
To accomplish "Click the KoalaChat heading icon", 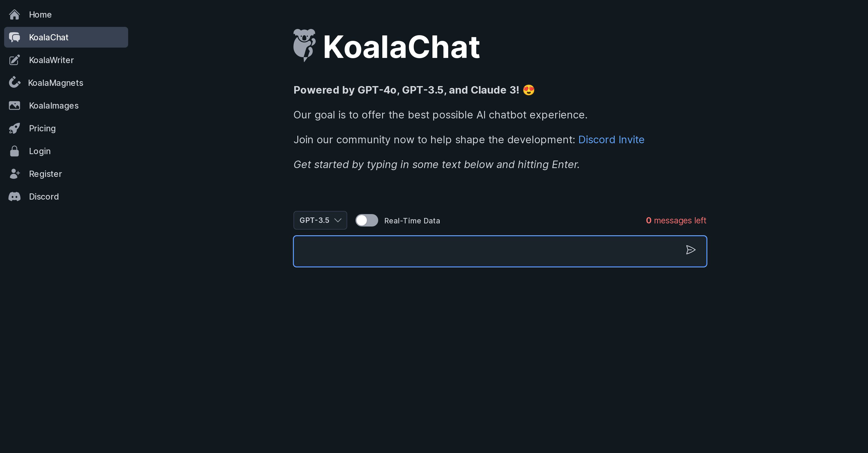I will [x=304, y=46].
